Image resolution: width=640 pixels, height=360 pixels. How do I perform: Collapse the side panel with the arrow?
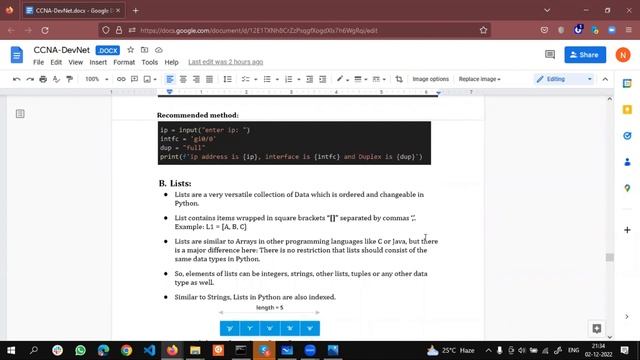click(627, 316)
